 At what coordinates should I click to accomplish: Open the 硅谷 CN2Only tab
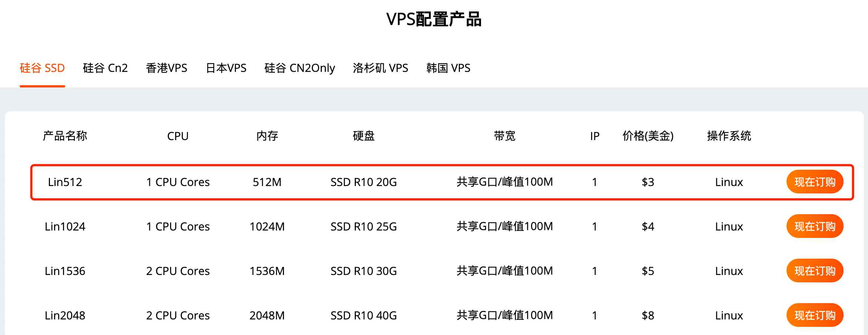[300, 68]
